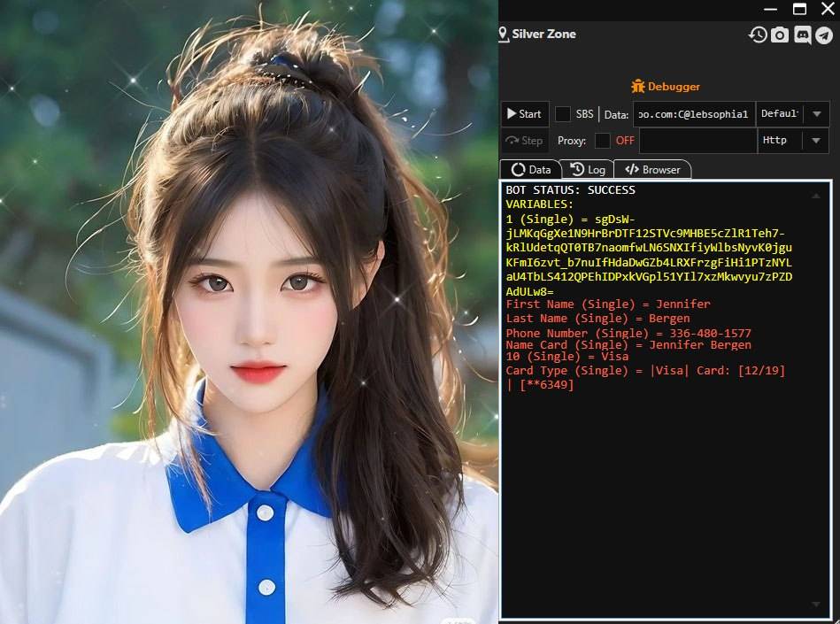
Task: Open the history clock icon
Action: pos(758,35)
